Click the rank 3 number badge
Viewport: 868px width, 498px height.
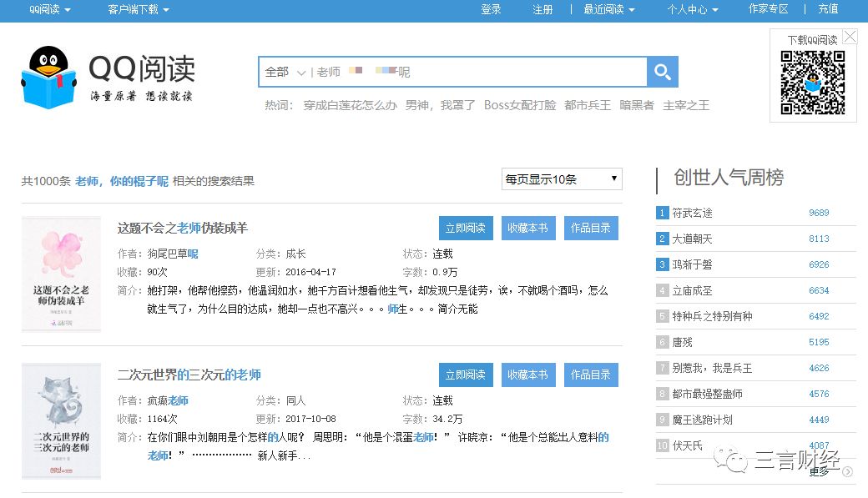coord(662,264)
